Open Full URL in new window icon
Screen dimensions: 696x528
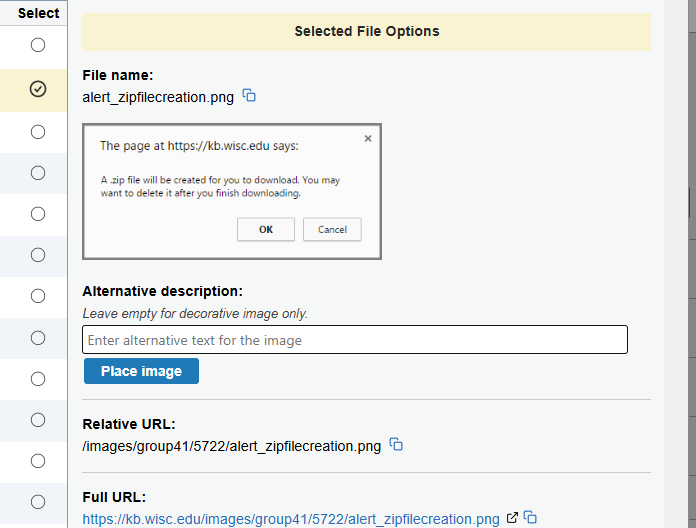coord(513,518)
